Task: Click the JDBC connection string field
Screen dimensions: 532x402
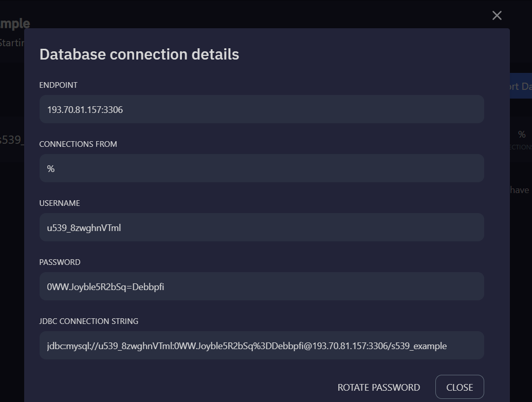Action: (261, 346)
